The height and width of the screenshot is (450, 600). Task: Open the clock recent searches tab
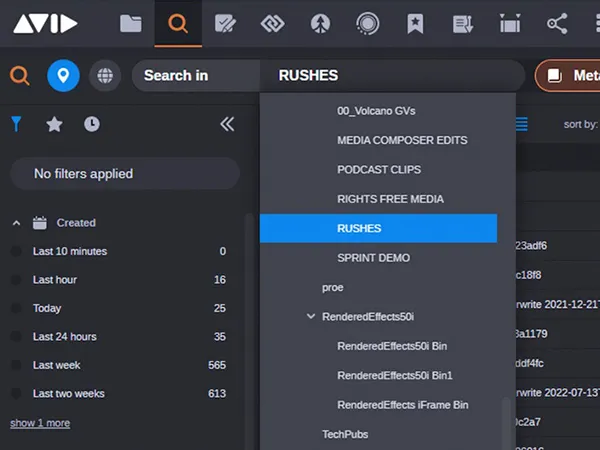pyautogui.click(x=92, y=124)
